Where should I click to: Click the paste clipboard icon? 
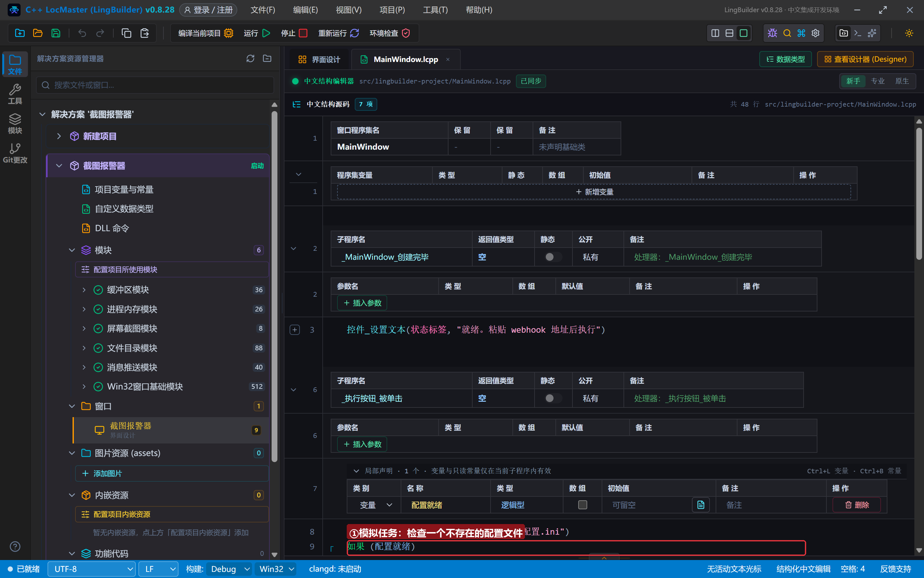[x=144, y=33]
